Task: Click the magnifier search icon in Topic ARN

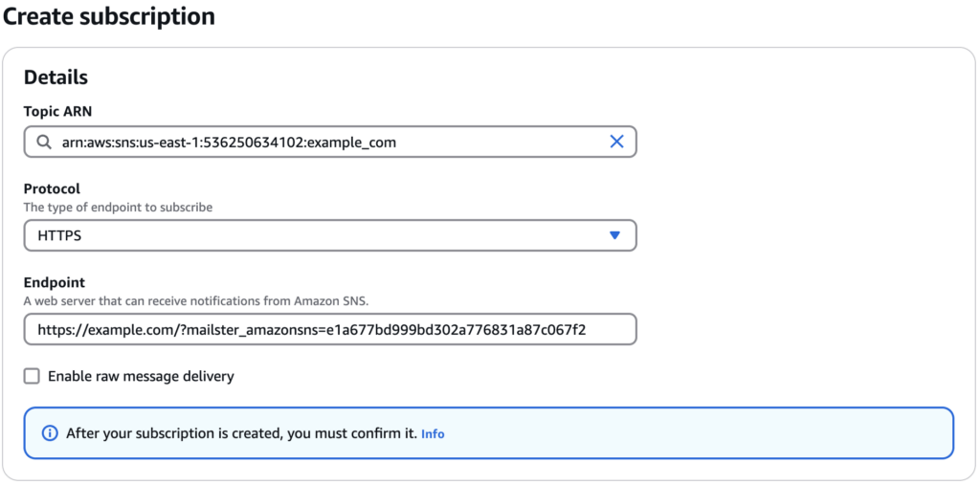Action: point(44,142)
